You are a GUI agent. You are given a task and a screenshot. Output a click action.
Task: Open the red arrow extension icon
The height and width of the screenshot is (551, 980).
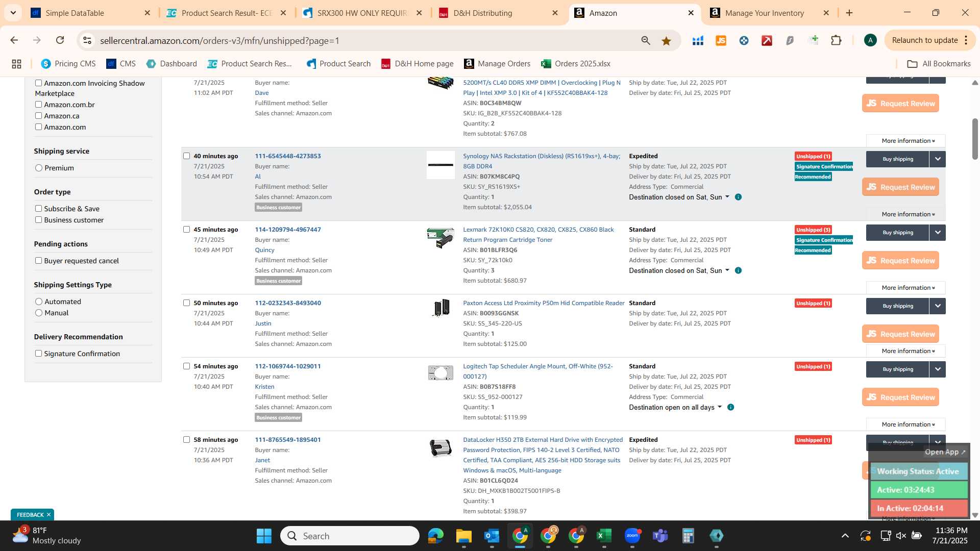(x=767, y=40)
